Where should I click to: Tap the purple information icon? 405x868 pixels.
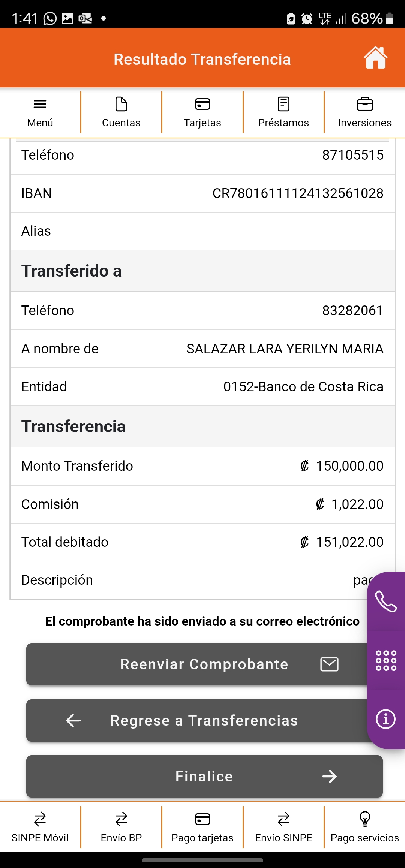pyautogui.click(x=386, y=719)
